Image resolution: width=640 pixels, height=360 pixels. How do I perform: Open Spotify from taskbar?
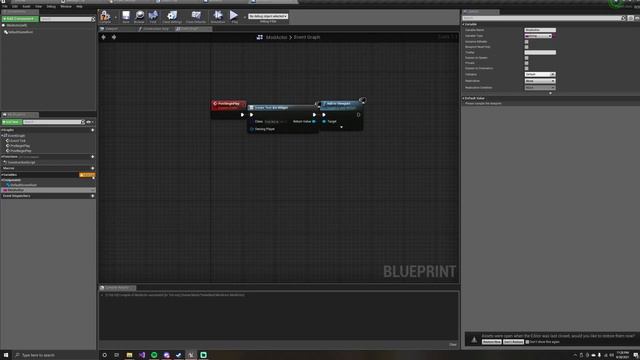click(x=154, y=355)
